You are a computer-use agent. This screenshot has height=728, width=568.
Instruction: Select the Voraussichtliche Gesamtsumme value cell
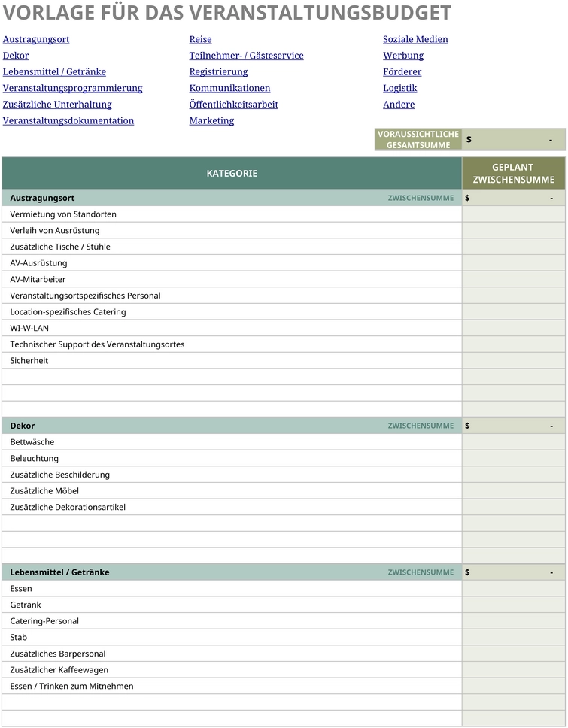(514, 139)
